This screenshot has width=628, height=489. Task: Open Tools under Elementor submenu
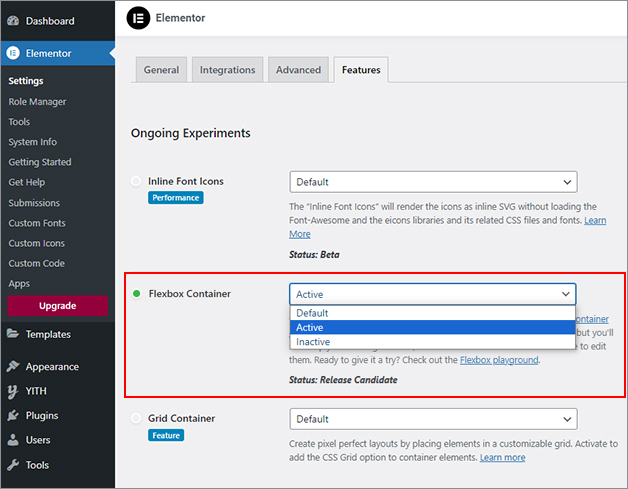(x=19, y=121)
